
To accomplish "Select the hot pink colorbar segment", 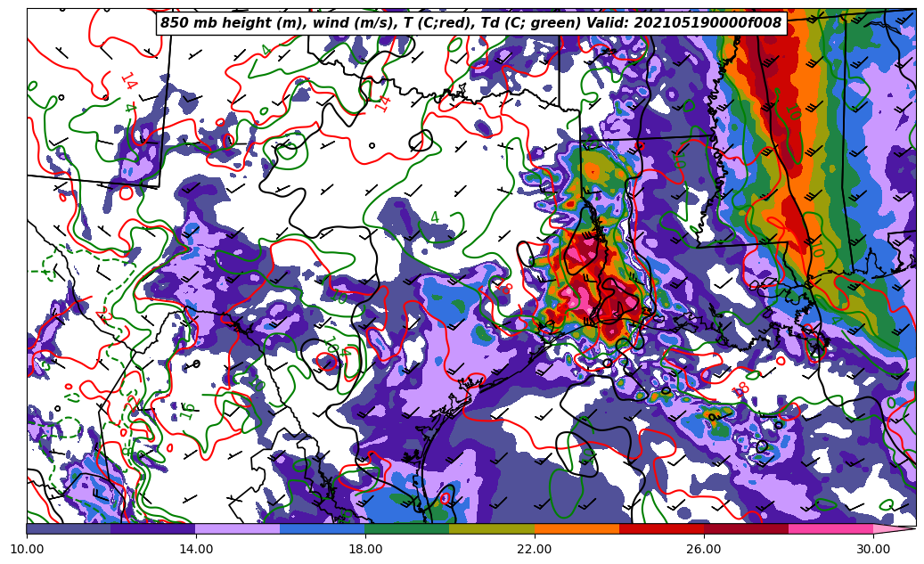I will [x=830, y=528].
